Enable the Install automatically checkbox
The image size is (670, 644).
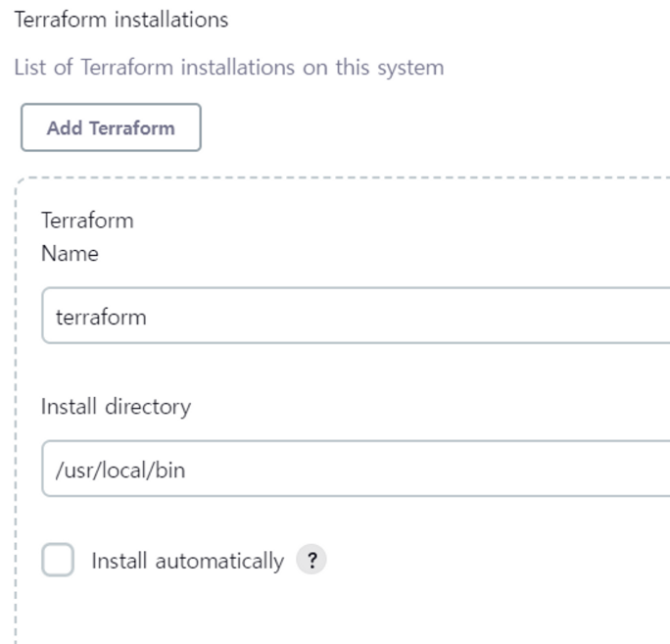58,561
